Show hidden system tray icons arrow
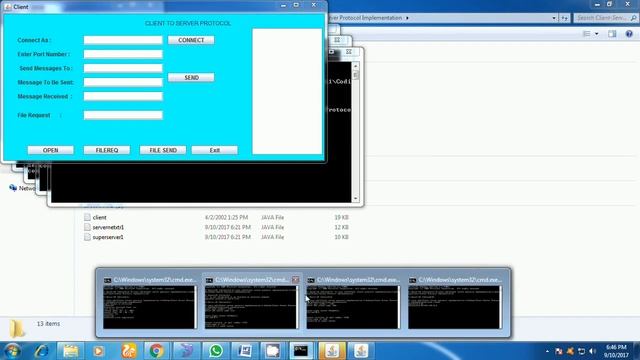 coord(547,351)
